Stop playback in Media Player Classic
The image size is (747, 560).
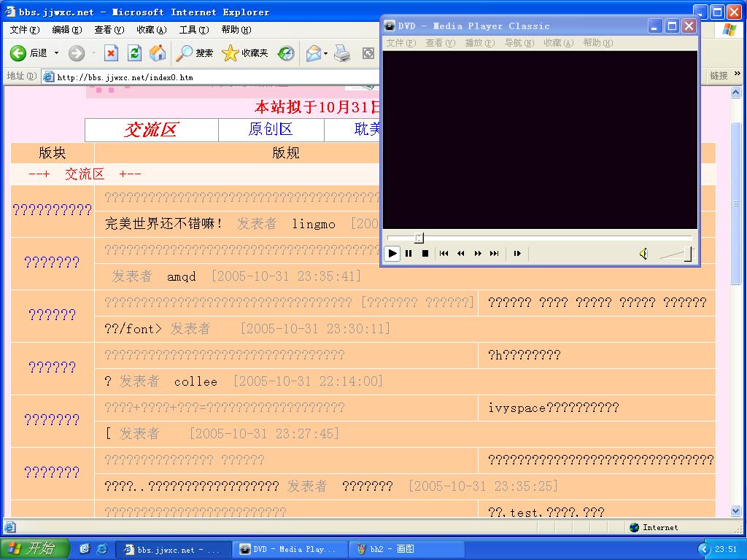tap(425, 253)
